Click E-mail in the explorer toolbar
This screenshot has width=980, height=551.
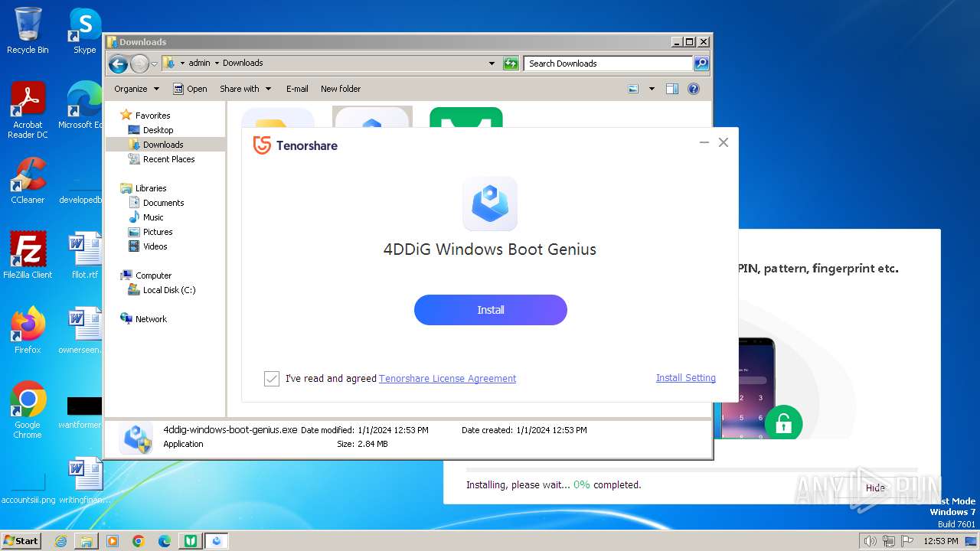tap(297, 89)
